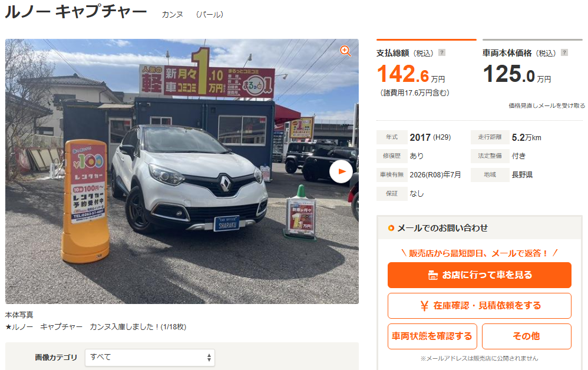Open the help icon beside 車両本体価格

tap(564, 53)
